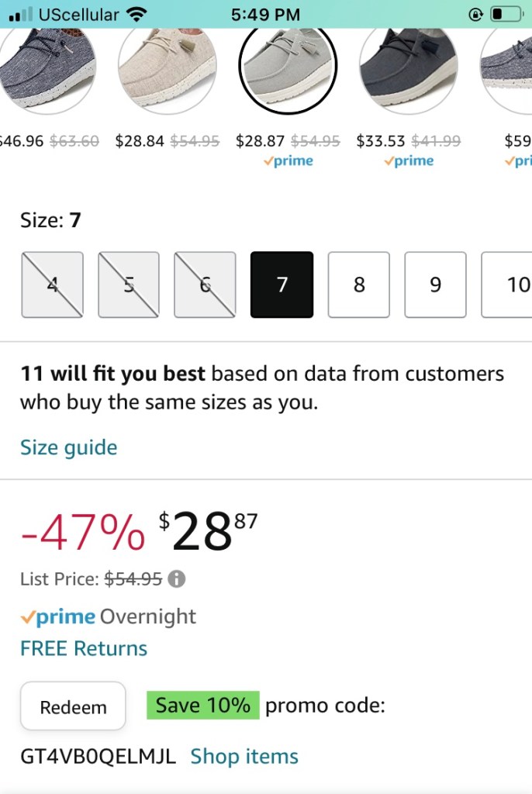
Task: Open the Size guide link
Action: click(69, 447)
